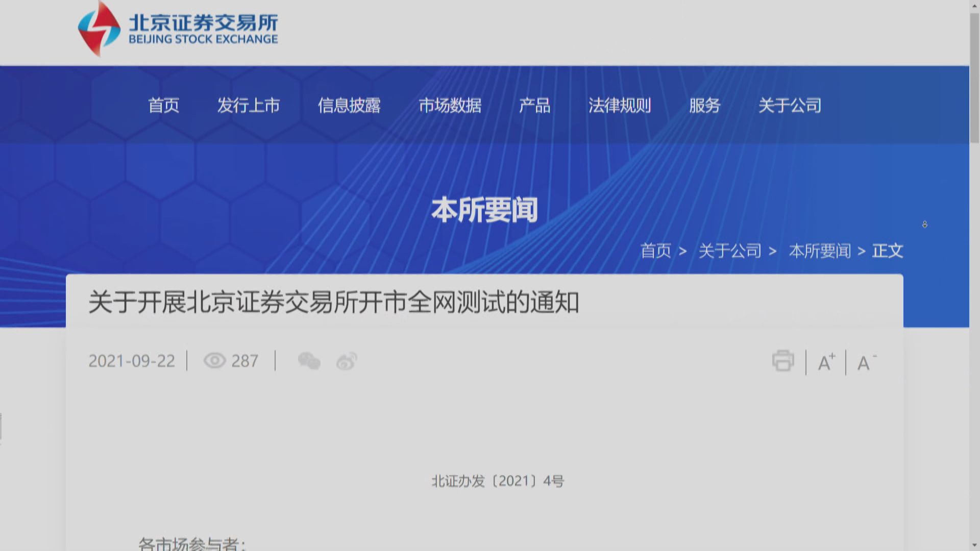Open the 服务 navigation menu
Screen dimensions: 980x551
click(704, 106)
